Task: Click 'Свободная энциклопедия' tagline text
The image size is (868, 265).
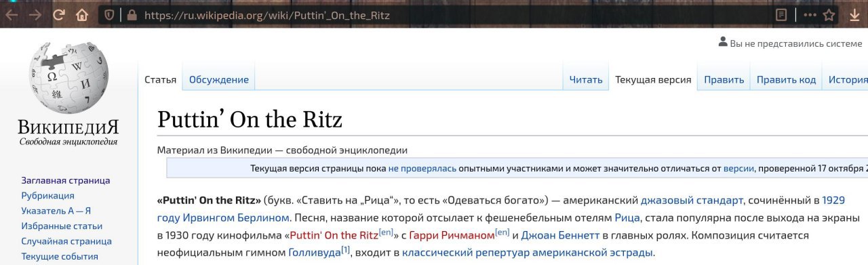Action: [x=68, y=142]
